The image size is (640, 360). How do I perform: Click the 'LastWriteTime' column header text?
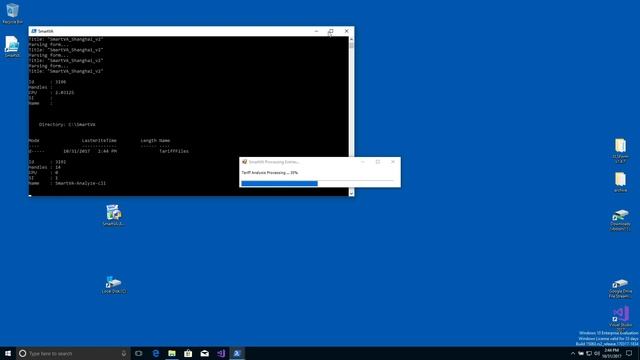(x=99, y=140)
